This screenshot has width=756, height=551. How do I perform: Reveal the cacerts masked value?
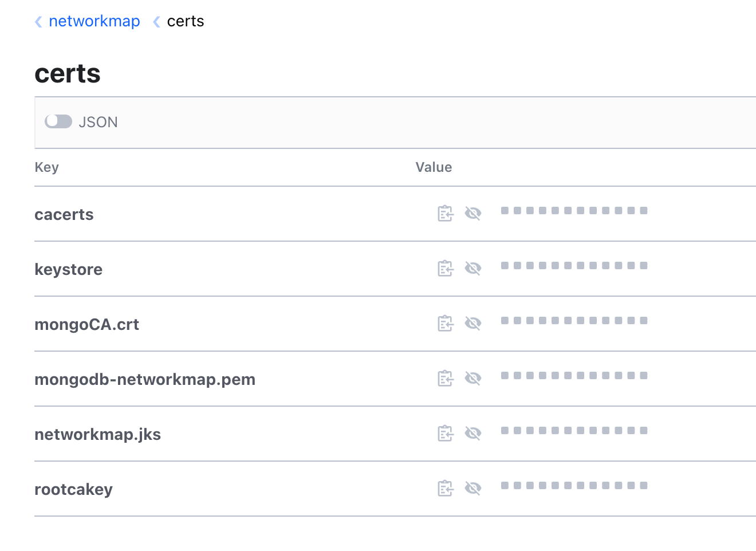point(473,214)
